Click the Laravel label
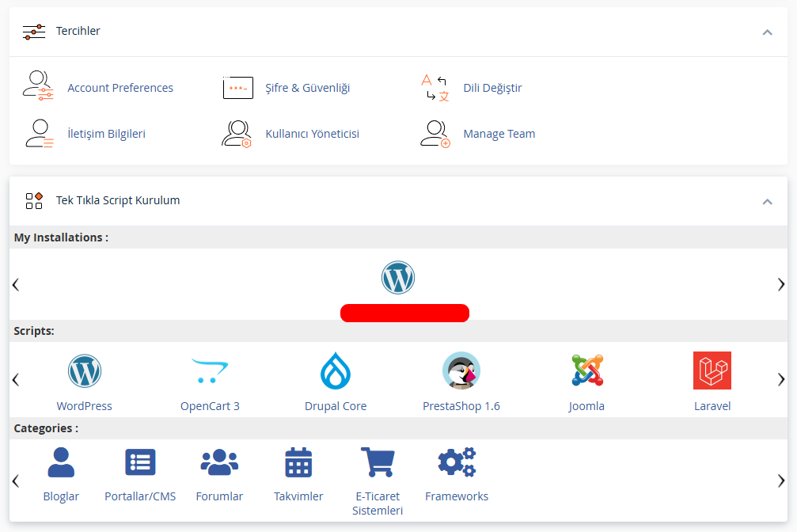 [712, 406]
